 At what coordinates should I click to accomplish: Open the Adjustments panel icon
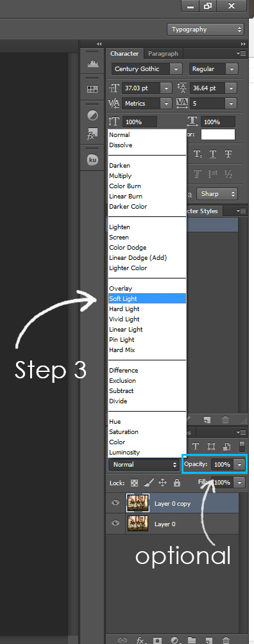92,115
